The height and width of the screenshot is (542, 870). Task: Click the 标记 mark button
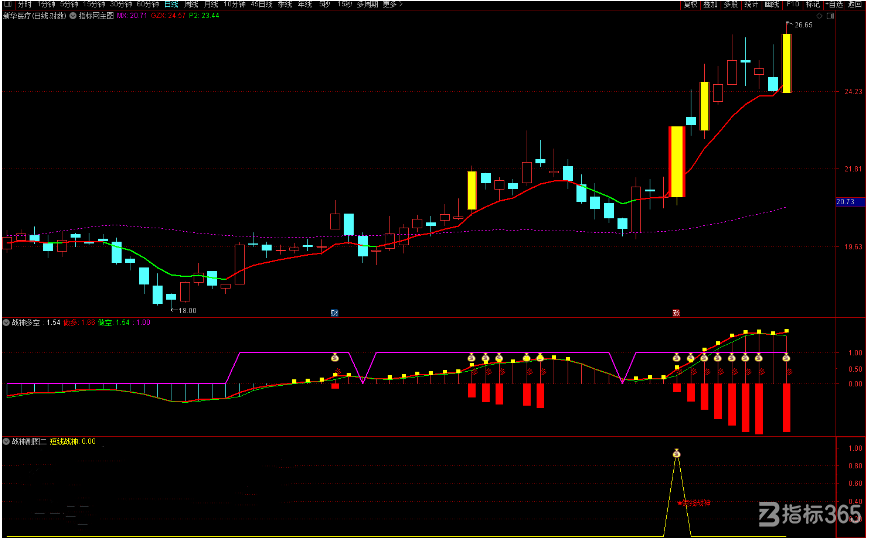tap(812, 4)
